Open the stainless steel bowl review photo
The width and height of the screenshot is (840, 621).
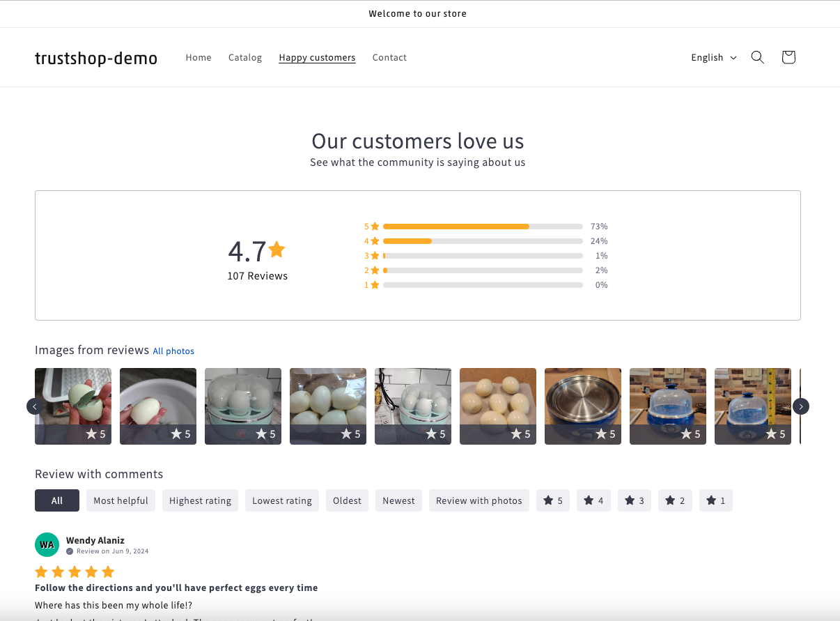pos(582,406)
